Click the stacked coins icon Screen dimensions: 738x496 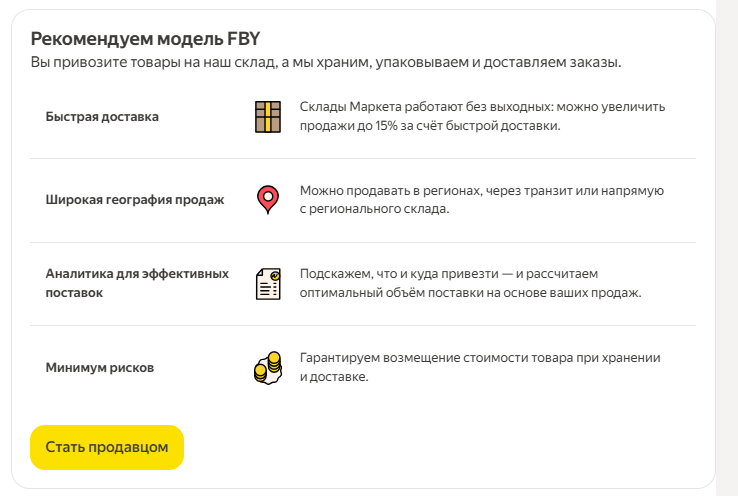tap(267, 368)
